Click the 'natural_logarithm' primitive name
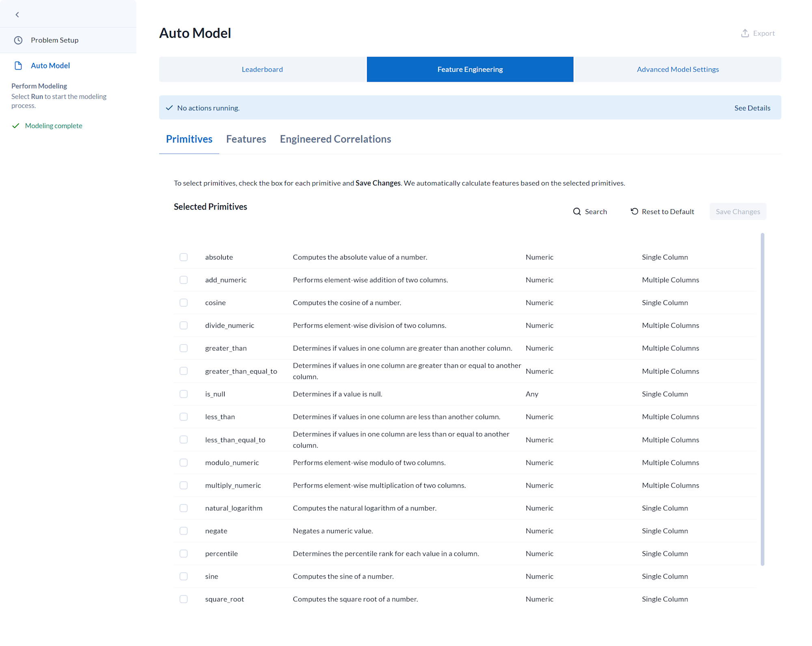Viewport: 812px width, 646px height. point(233,508)
